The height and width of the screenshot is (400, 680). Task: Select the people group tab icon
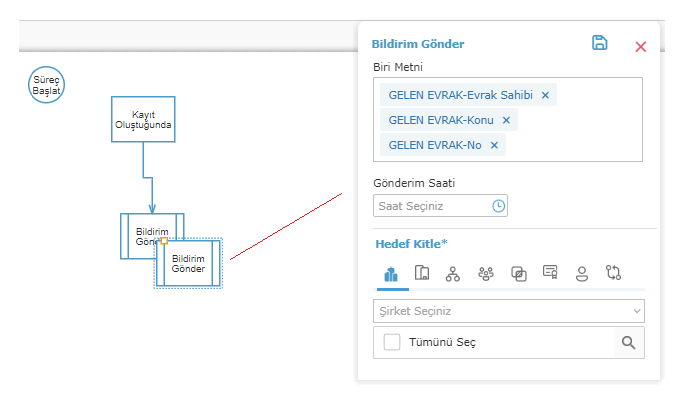coord(486,273)
